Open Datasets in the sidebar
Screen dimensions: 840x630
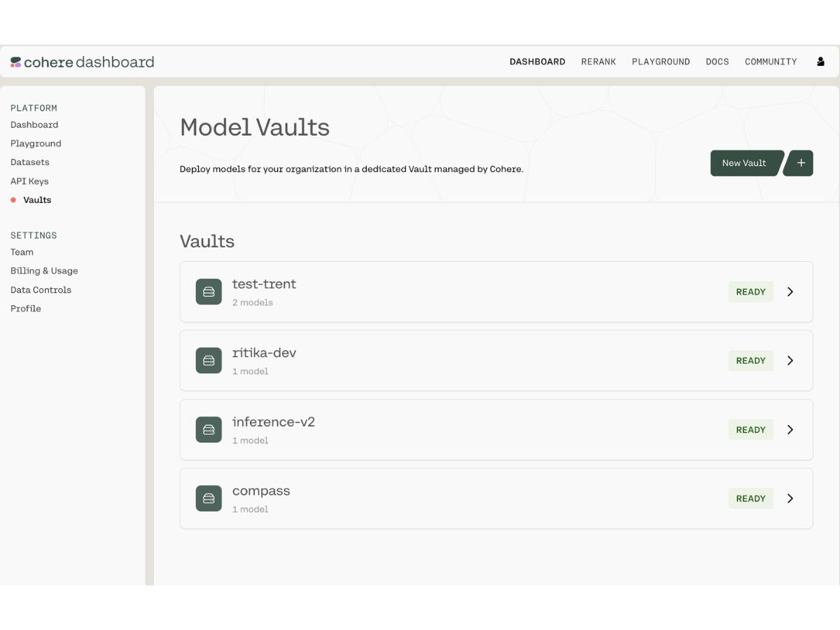pos(30,162)
